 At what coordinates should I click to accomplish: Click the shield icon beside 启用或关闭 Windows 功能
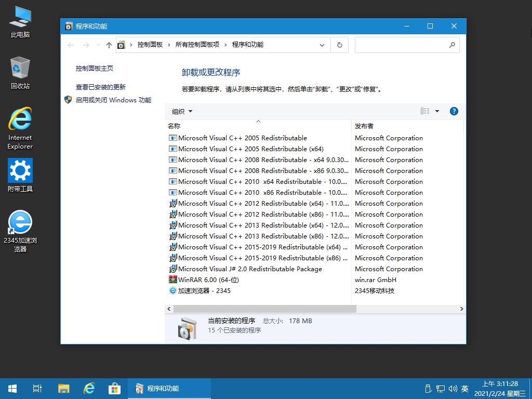coord(68,100)
